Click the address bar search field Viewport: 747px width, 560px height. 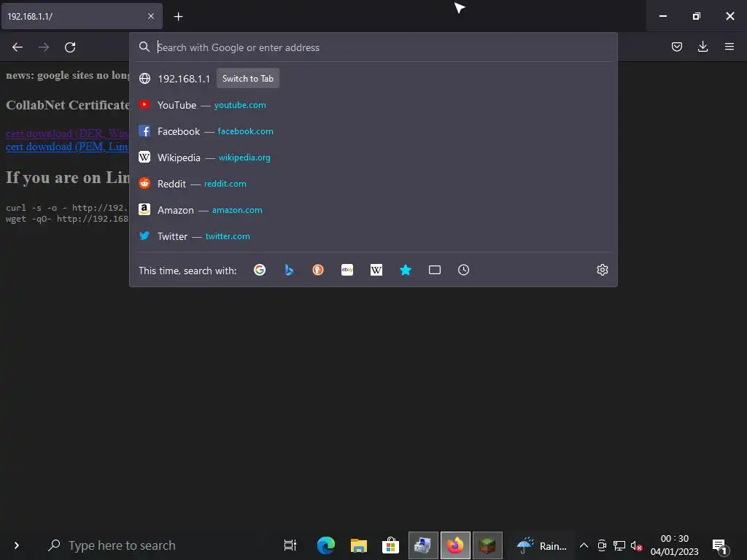(x=373, y=47)
